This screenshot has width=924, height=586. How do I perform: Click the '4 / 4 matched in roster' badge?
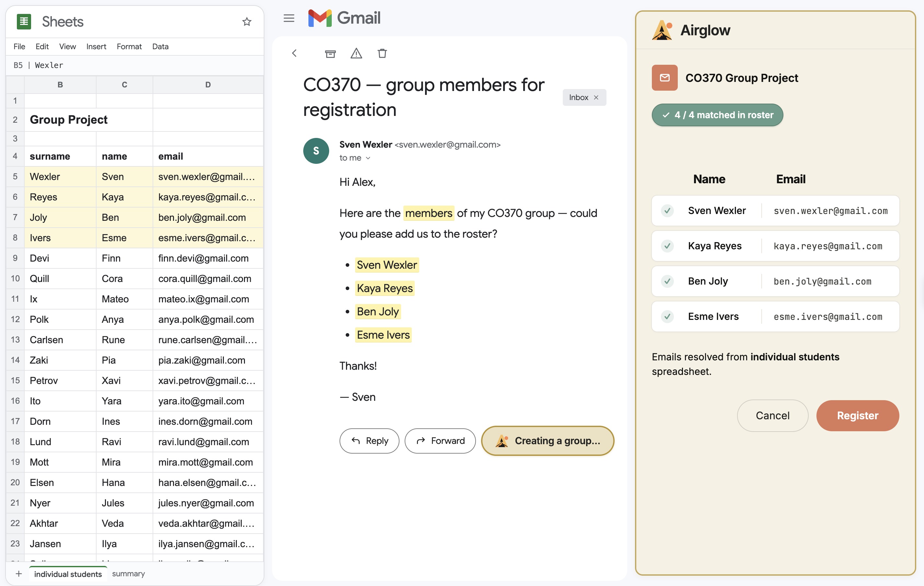717,115
